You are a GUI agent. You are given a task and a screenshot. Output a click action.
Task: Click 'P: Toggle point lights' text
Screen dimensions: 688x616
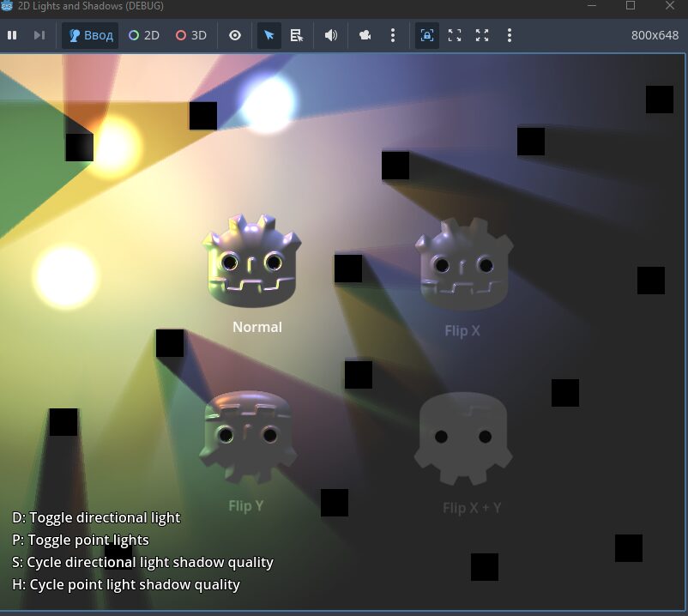[81, 541]
